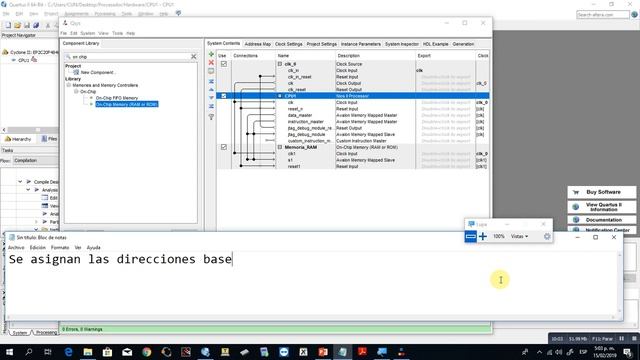Open the Edición menu in Notepad

click(38, 248)
